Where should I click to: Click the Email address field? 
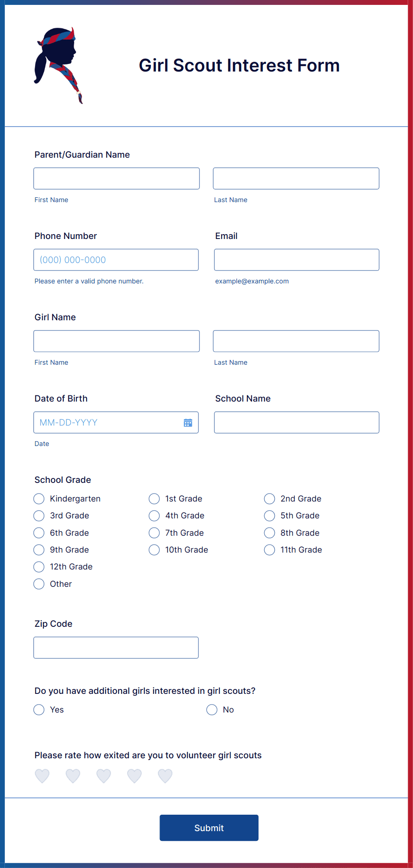(x=296, y=259)
